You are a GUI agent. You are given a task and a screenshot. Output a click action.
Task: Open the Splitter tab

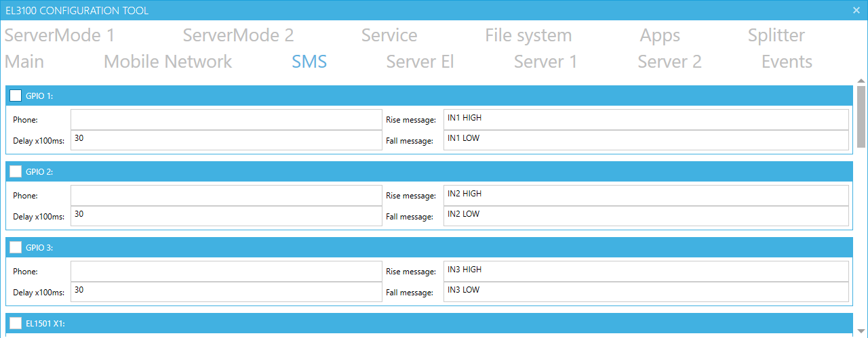[776, 35]
